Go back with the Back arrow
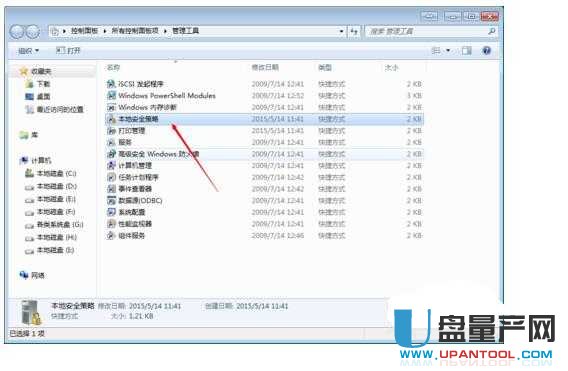 pyautogui.click(x=17, y=32)
